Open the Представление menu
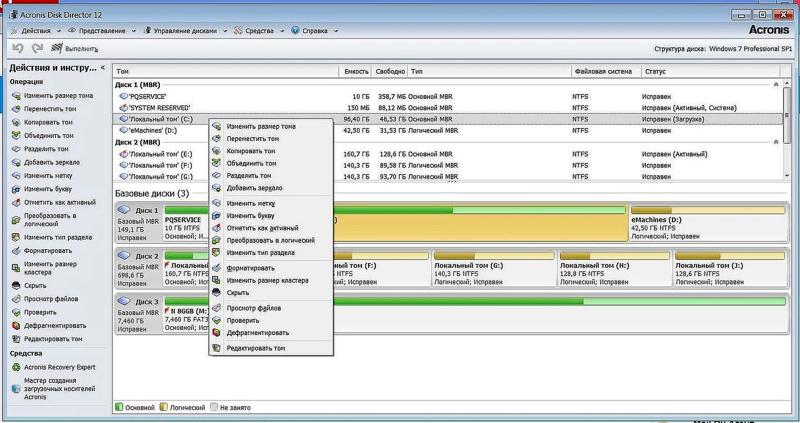 pyautogui.click(x=102, y=31)
